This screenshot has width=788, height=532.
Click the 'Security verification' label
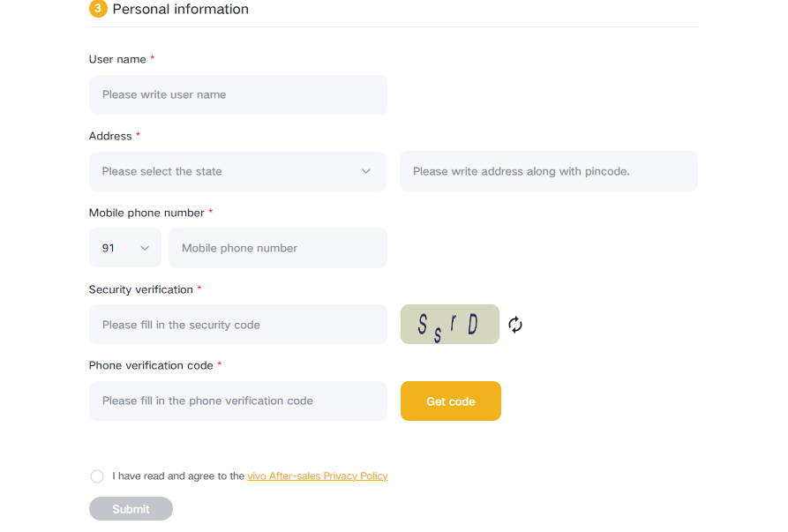tap(140, 289)
